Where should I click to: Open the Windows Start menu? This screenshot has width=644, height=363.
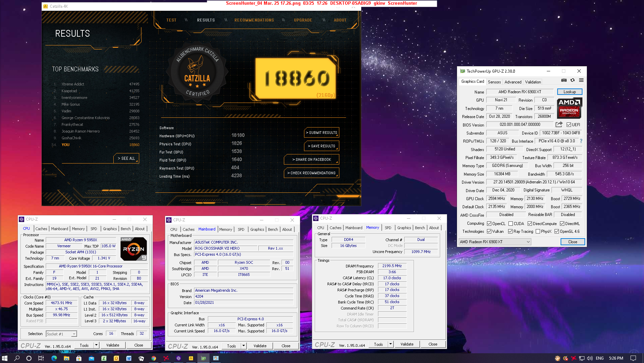[5, 358]
